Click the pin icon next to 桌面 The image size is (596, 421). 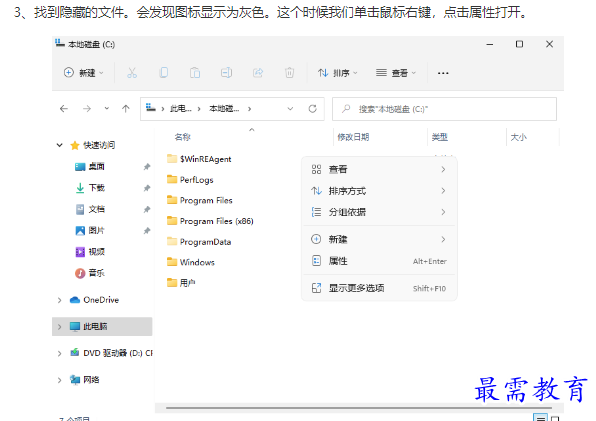[x=147, y=167]
